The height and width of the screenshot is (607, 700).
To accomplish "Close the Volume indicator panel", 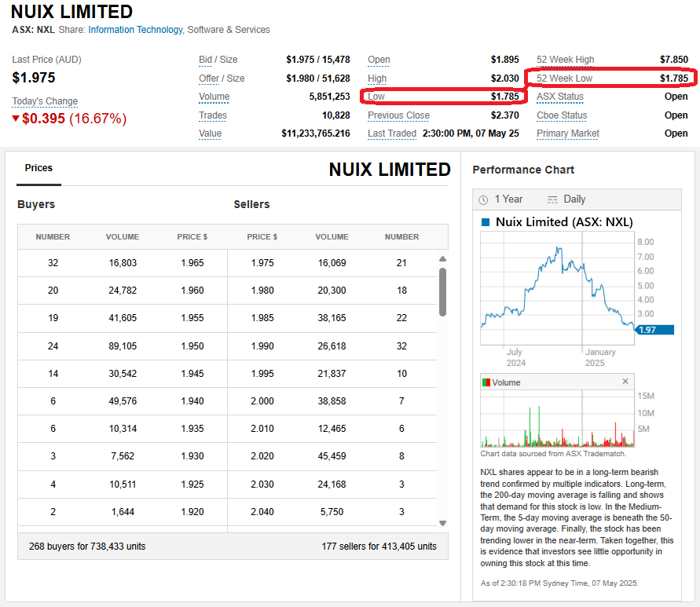I will (x=625, y=382).
